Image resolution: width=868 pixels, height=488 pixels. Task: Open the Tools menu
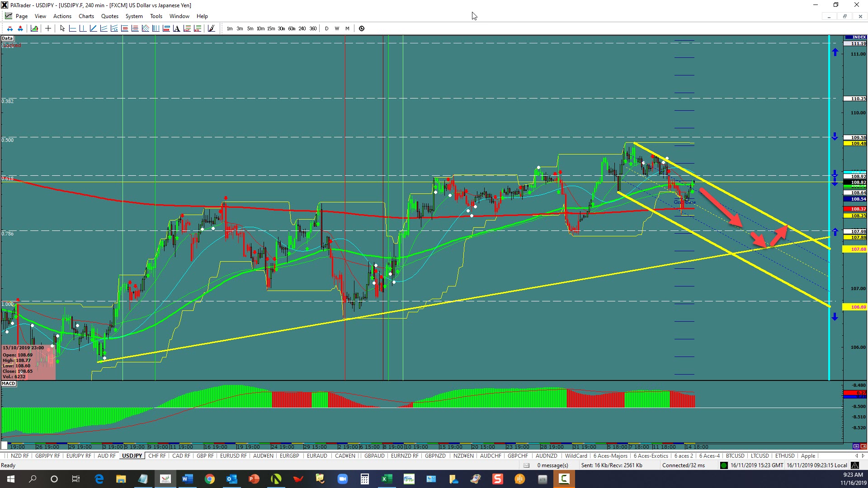[156, 16]
